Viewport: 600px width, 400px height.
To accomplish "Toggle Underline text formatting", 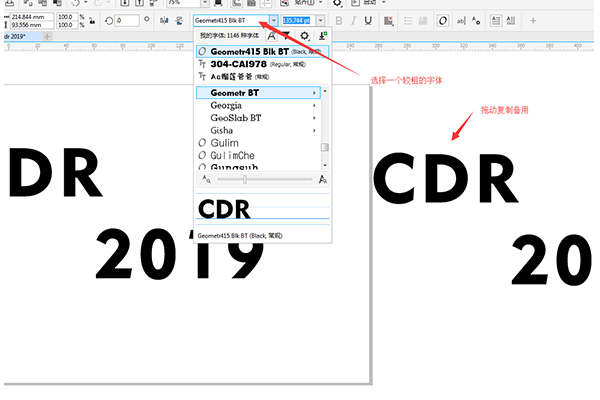I will 368,21.
